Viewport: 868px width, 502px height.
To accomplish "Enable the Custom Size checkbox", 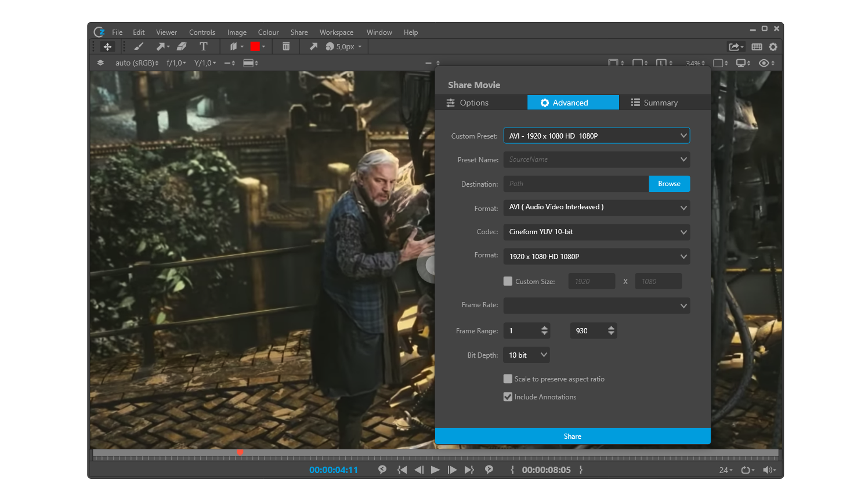I will [508, 281].
